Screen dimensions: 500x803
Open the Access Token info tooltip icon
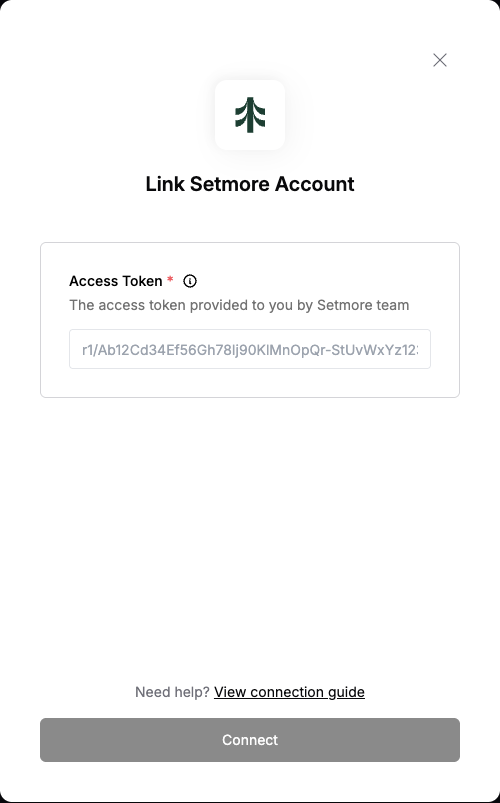[190, 281]
